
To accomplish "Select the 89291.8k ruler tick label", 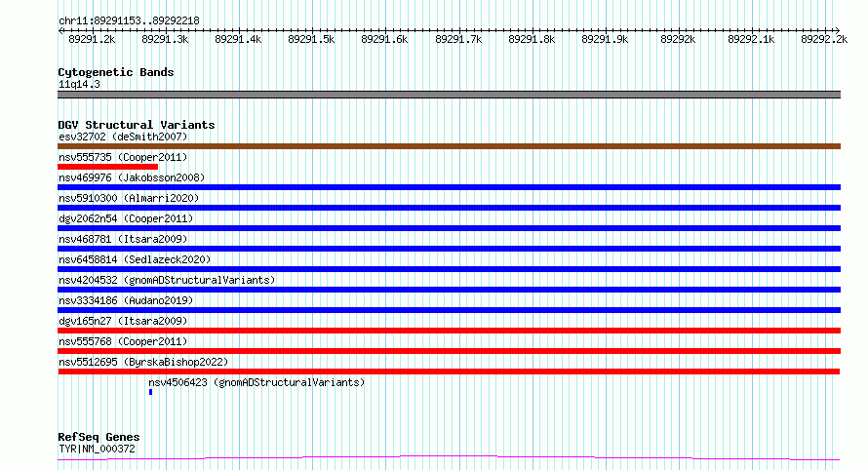I will pyautogui.click(x=532, y=40).
